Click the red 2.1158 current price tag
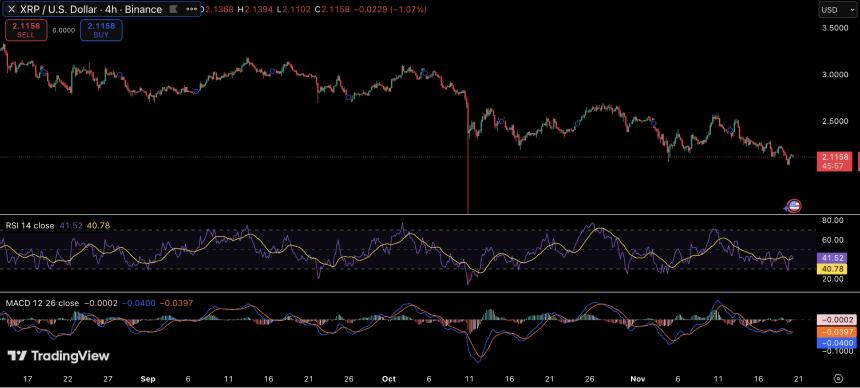860x388 pixels. click(834, 161)
